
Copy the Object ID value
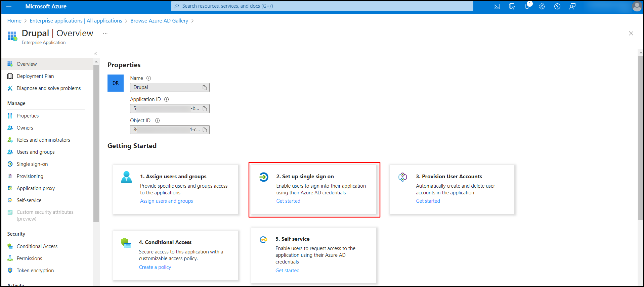[205, 130]
